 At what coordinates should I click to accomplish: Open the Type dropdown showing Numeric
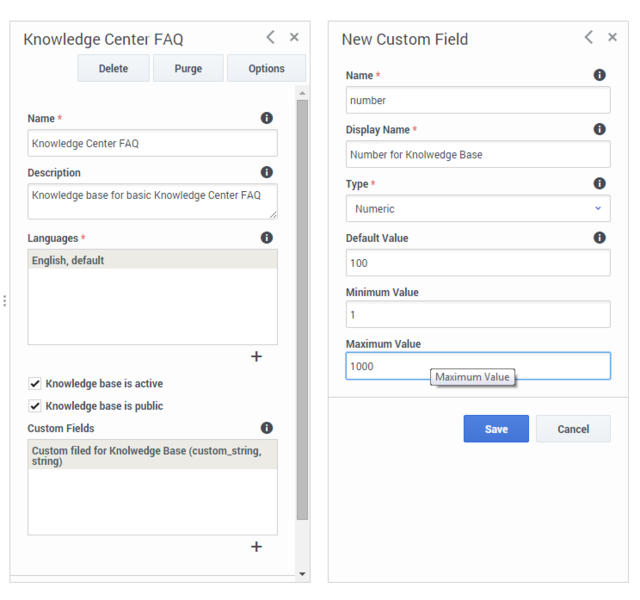point(478,209)
